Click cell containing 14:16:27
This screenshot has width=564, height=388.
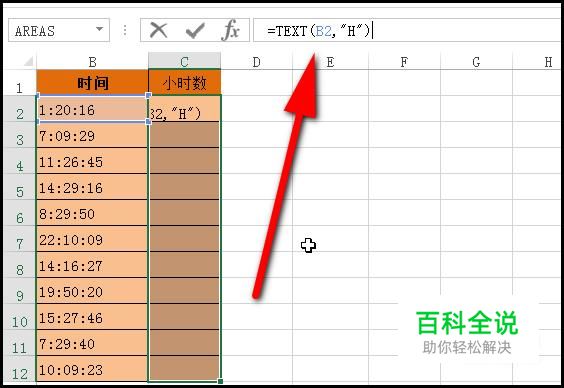[92, 265]
